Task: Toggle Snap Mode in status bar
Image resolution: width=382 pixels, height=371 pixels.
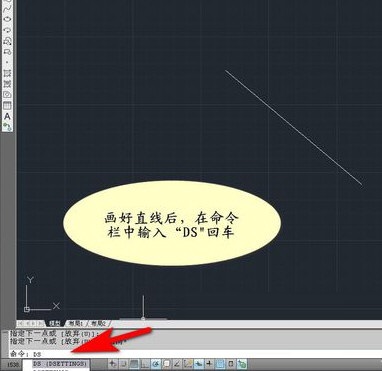Action: 124,364
